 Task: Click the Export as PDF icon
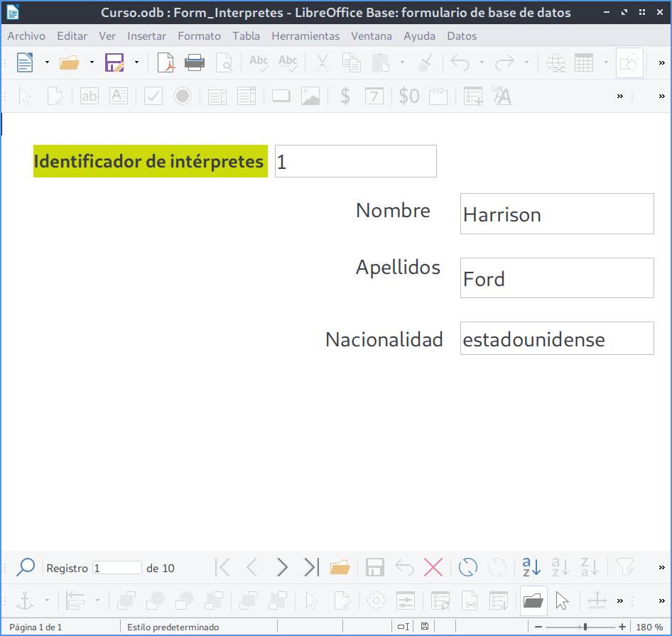point(166,63)
